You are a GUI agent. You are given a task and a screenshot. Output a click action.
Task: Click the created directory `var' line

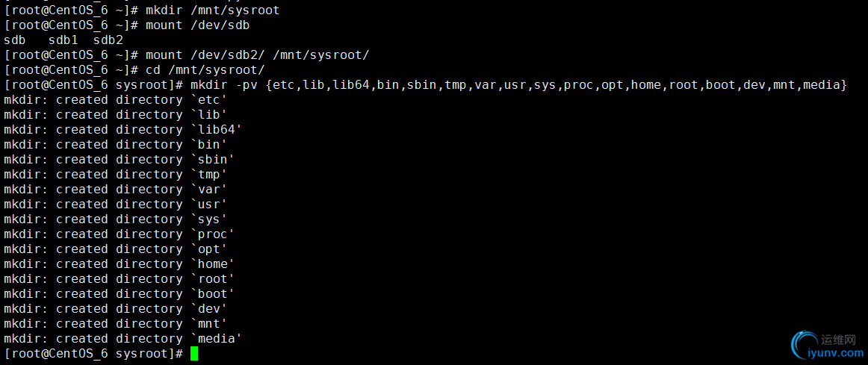click(x=116, y=190)
